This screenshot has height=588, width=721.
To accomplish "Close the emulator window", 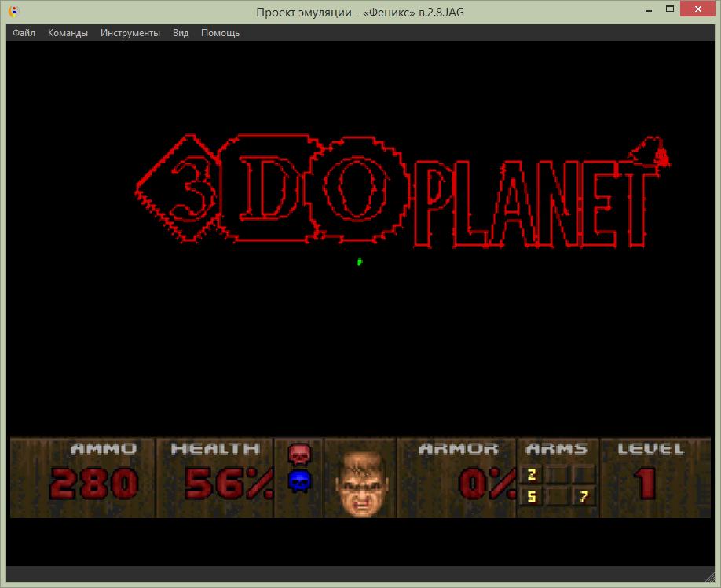I will click(697, 9).
